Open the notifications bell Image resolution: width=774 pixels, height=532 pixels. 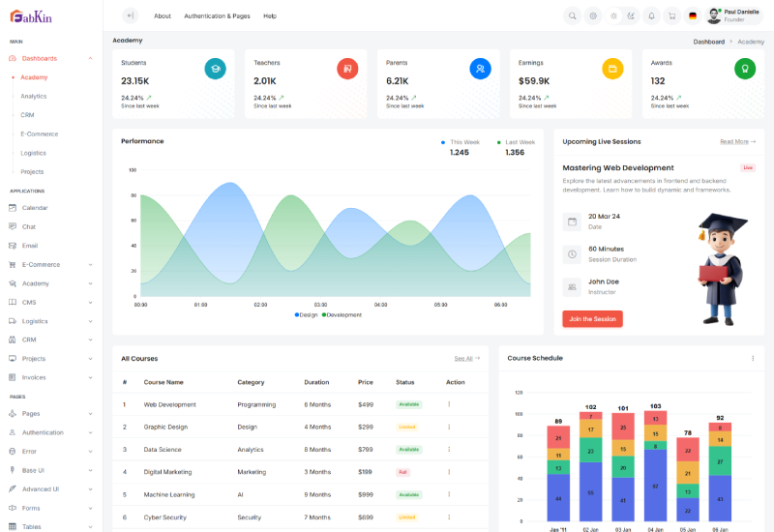click(651, 15)
